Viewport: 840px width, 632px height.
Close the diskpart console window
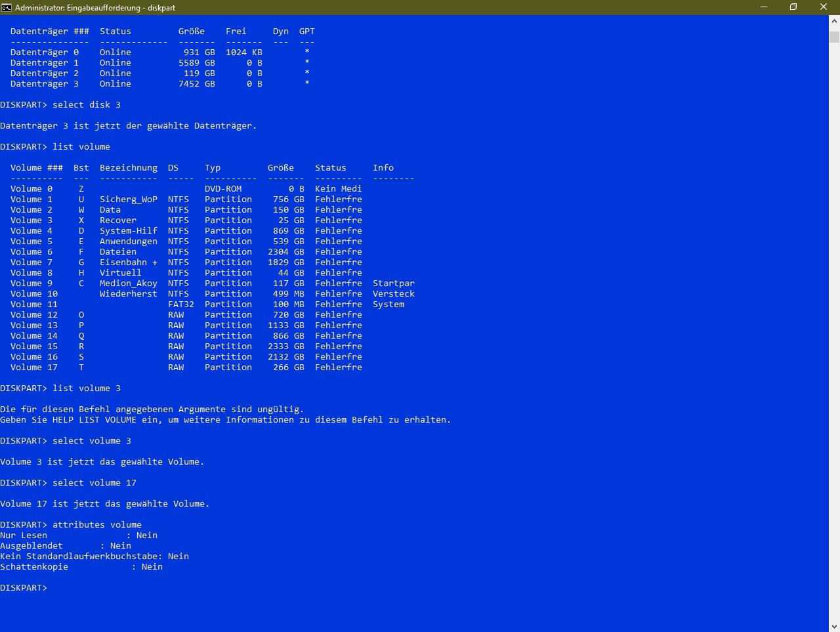click(824, 7)
